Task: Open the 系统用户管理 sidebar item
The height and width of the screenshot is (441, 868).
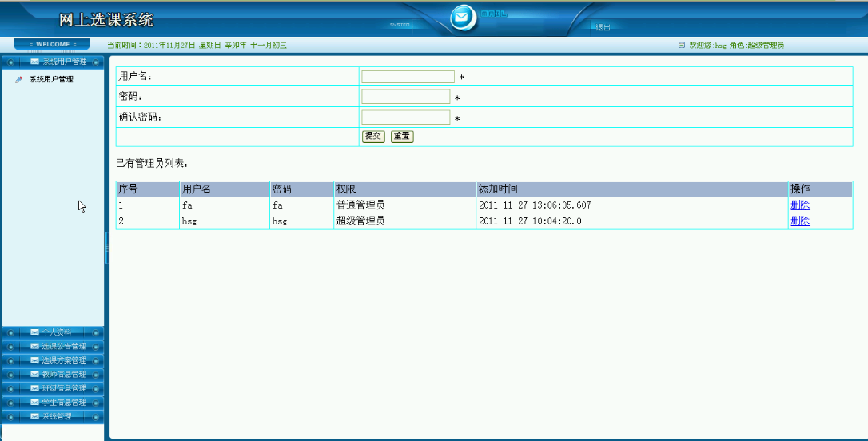Action: [x=51, y=80]
